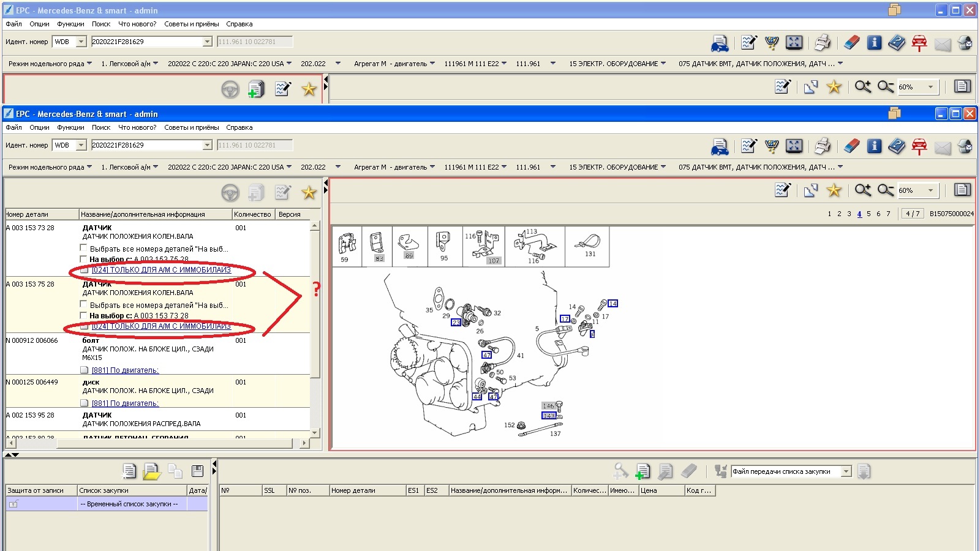Select thumbnail of part 131
980x551 pixels.
click(x=587, y=247)
